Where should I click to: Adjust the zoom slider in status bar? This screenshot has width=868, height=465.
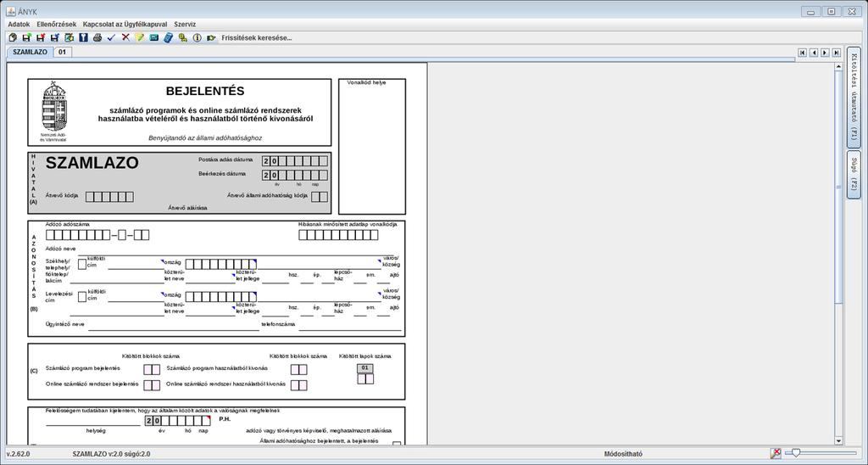click(x=796, y=453)
